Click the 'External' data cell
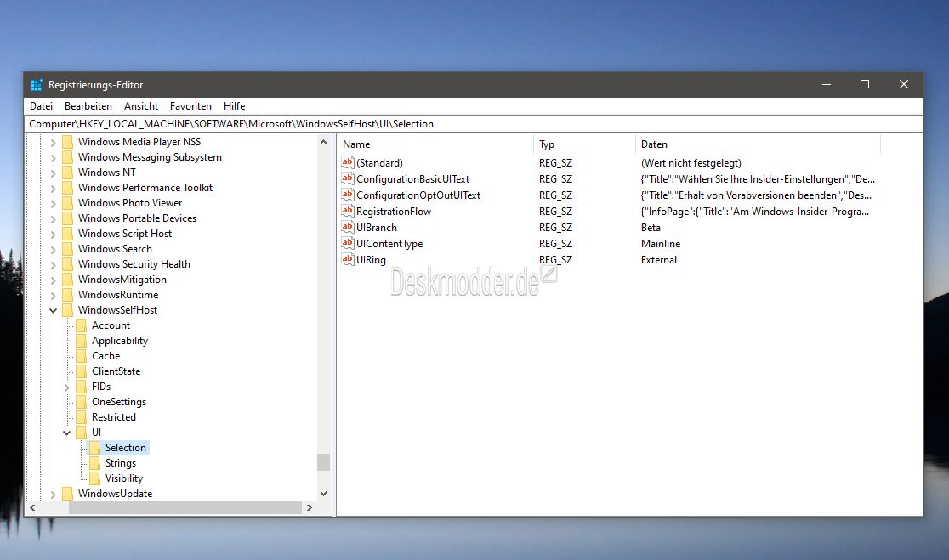The width and height of the screenshot is (949, 560). pyautogui.click(x=658, y=259)
